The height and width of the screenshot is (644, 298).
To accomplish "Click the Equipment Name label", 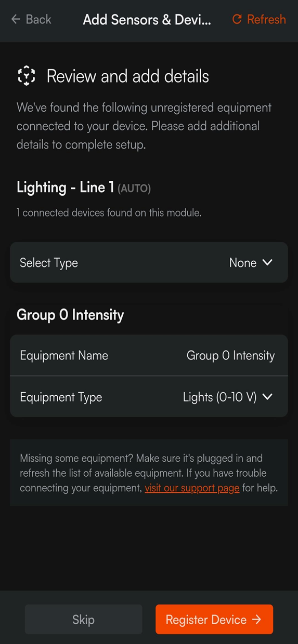I will [64, 356].
